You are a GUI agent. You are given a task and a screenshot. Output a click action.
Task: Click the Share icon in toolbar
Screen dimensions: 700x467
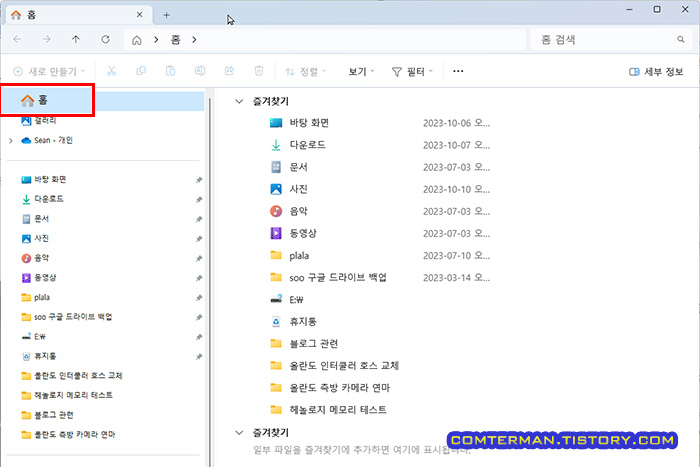coord(229,71)
